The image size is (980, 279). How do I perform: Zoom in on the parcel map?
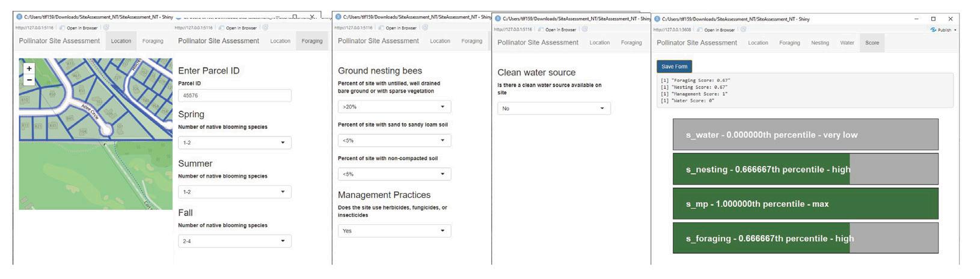[x=29, y=69]
